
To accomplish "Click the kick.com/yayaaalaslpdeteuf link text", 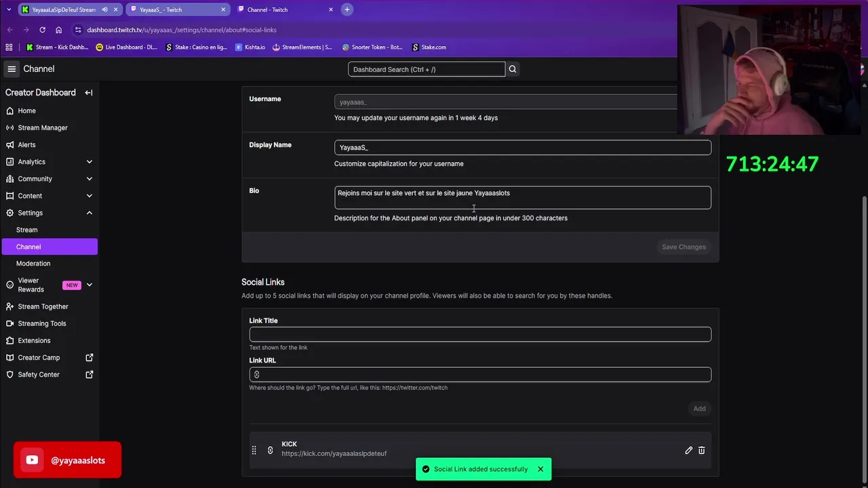I will [x=334, y=454].
